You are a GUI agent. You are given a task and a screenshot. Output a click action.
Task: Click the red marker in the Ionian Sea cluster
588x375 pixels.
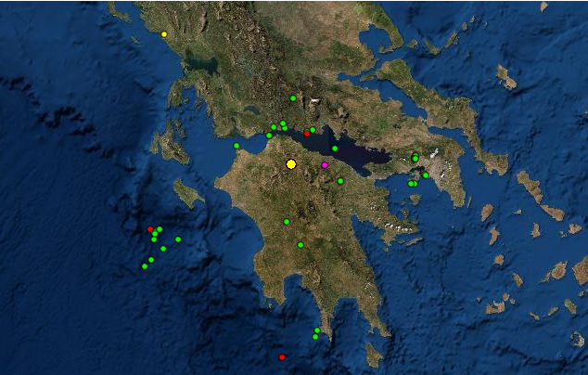coord(150,228)
